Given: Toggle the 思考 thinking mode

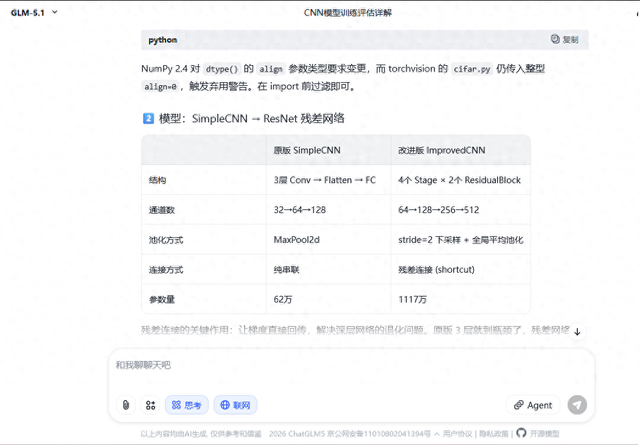Looking at the screenshot, I should (x=187, y=405).
